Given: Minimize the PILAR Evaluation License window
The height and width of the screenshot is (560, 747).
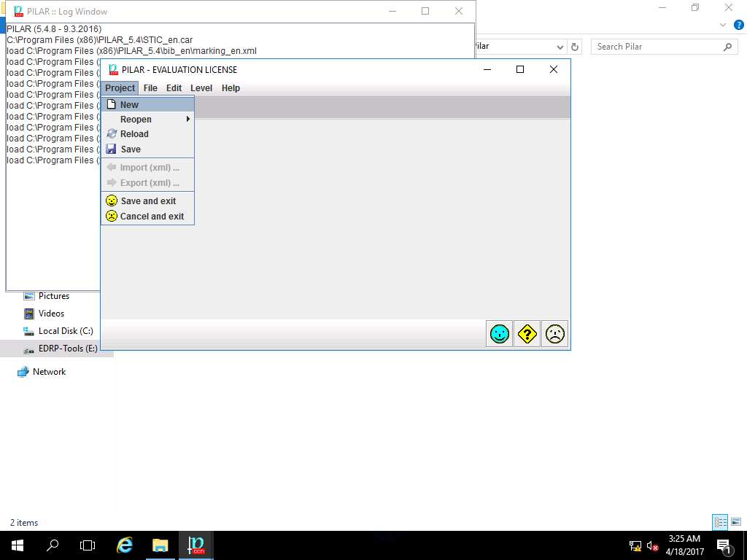Looking at the screenshot, I should (x=487, y=69).
